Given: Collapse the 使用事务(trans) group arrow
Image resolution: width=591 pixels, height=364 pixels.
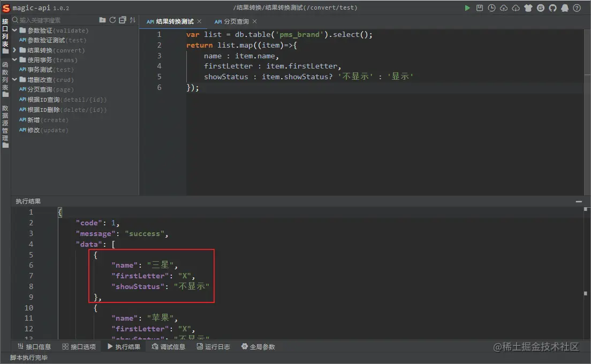Looking at the screenshot, I should (14, 60).
